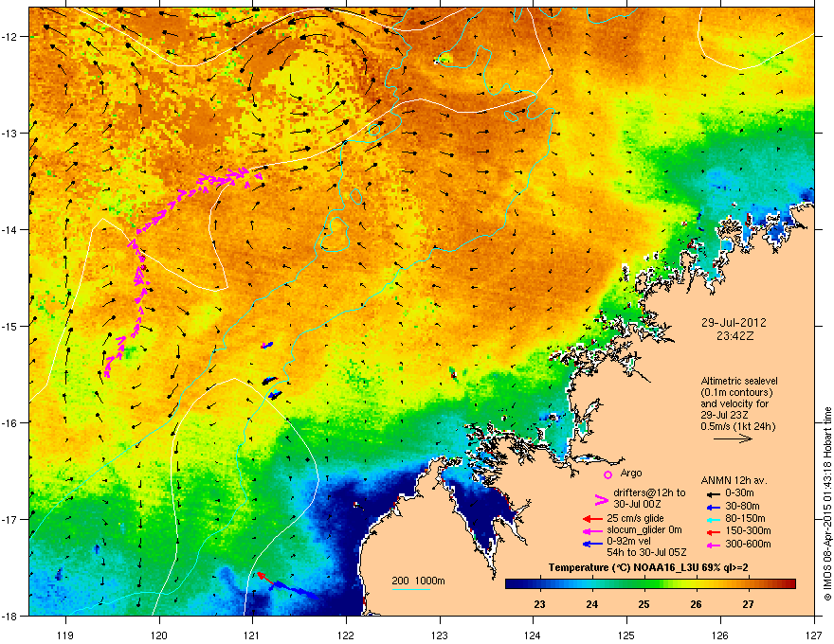This screenshot has width=834, height=644.
Task: Click the 300-600m depth label
Action: (x=748, y=544)
